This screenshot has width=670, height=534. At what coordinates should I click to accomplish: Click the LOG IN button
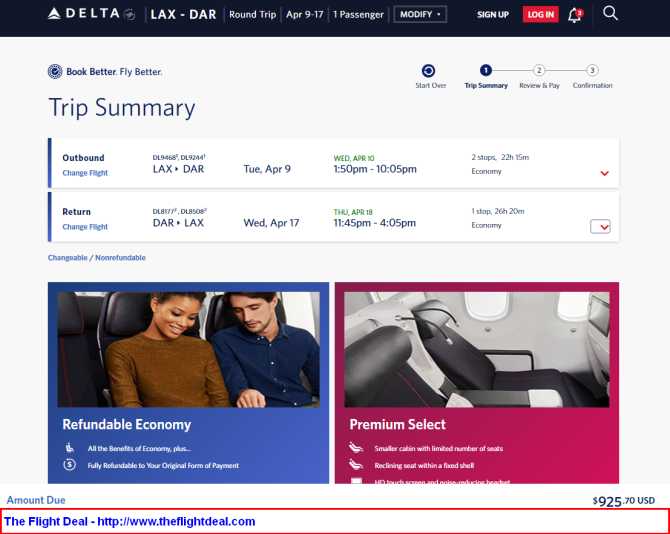tap(541, 15)
